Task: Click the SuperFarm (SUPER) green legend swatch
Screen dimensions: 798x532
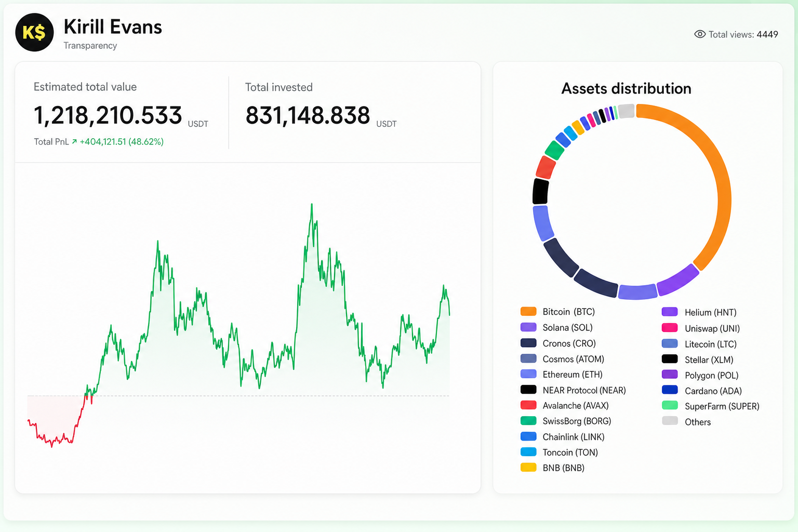Action: point(670,406)
